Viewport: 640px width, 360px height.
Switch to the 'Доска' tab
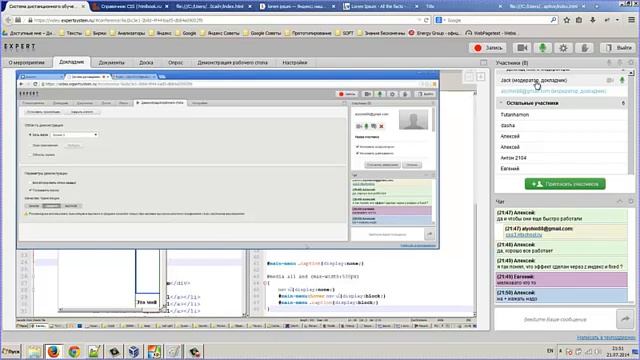(x=146, y=63)
